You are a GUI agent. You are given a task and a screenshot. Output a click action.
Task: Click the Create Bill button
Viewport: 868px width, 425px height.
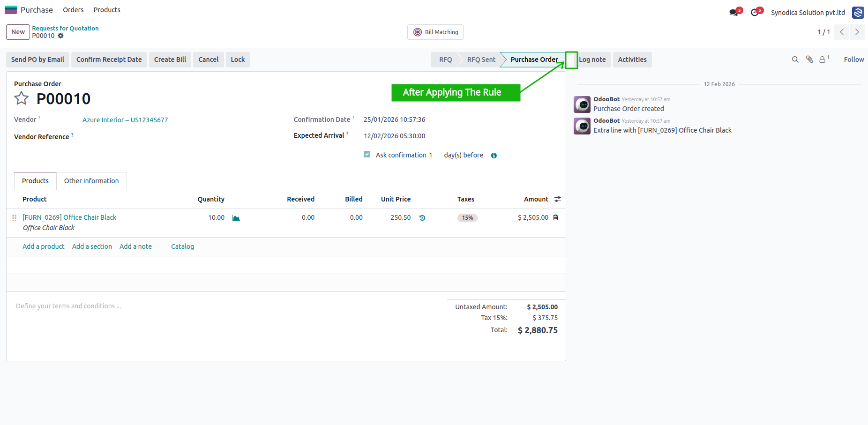click(x=170, y=60)
